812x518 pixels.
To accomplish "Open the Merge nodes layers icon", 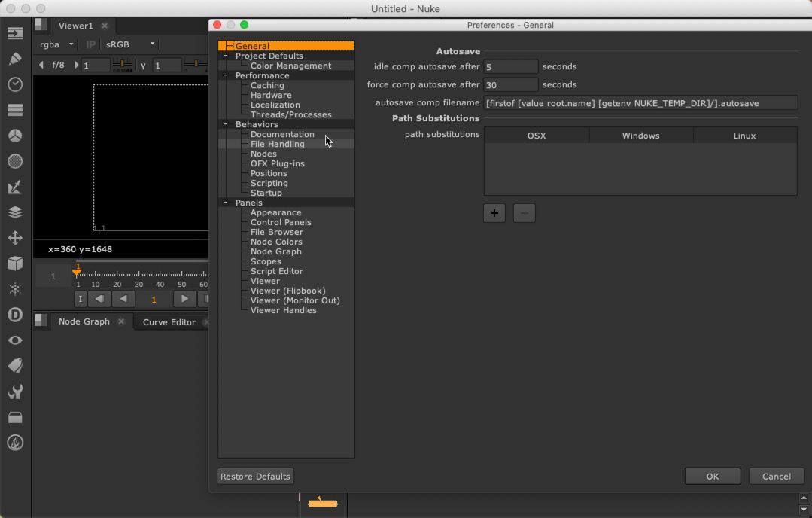I will pyautogui.click(x=15, y=212).
